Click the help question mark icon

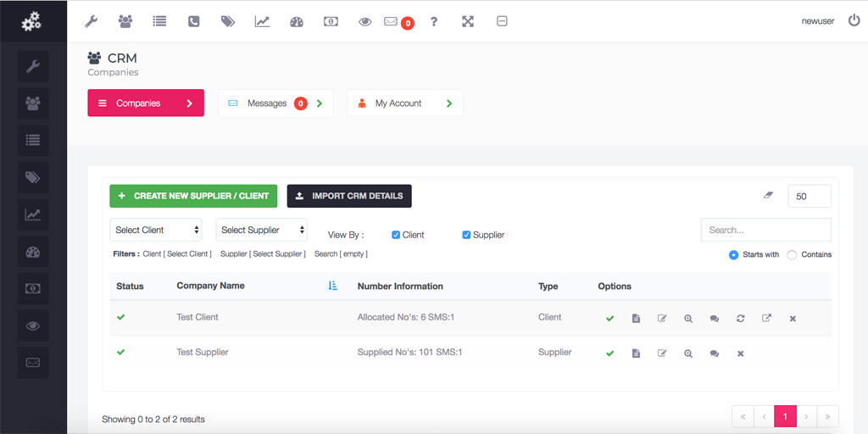coord(434,22)
